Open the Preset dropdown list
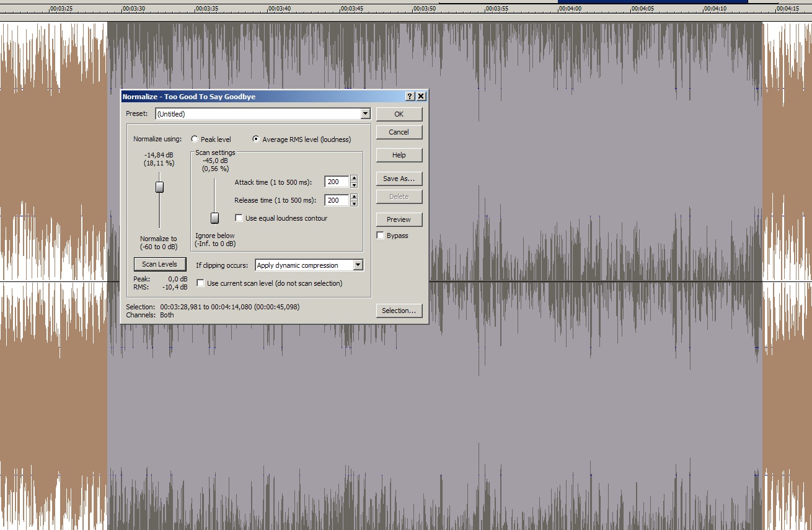Image resolution: width=812 pixels, height=530 pixels. coord(365,113)
